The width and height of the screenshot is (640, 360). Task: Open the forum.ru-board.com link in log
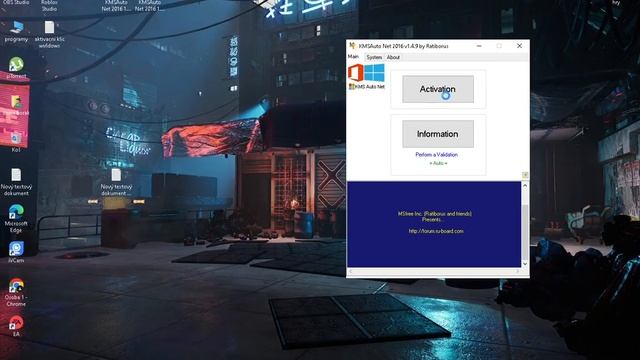point(436,231)
